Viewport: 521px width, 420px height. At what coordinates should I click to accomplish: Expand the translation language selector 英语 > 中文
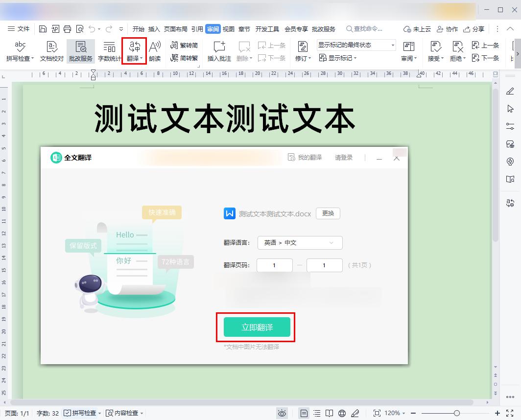click(x=300, y=243)
